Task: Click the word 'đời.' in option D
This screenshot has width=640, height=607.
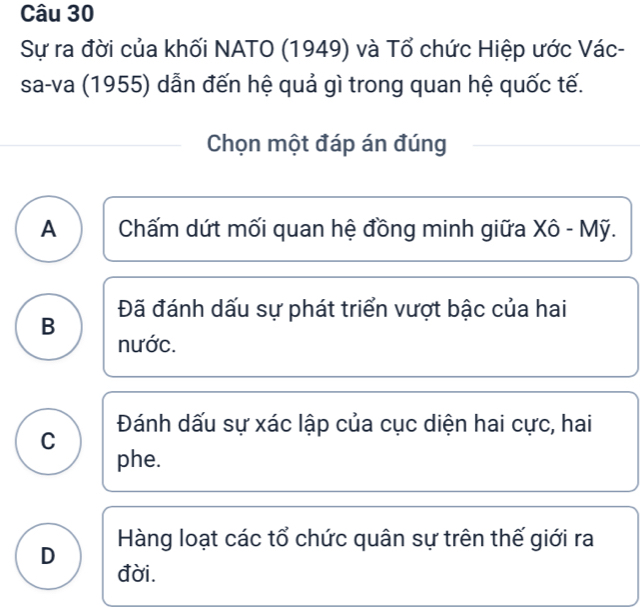Action: [136, 575]
